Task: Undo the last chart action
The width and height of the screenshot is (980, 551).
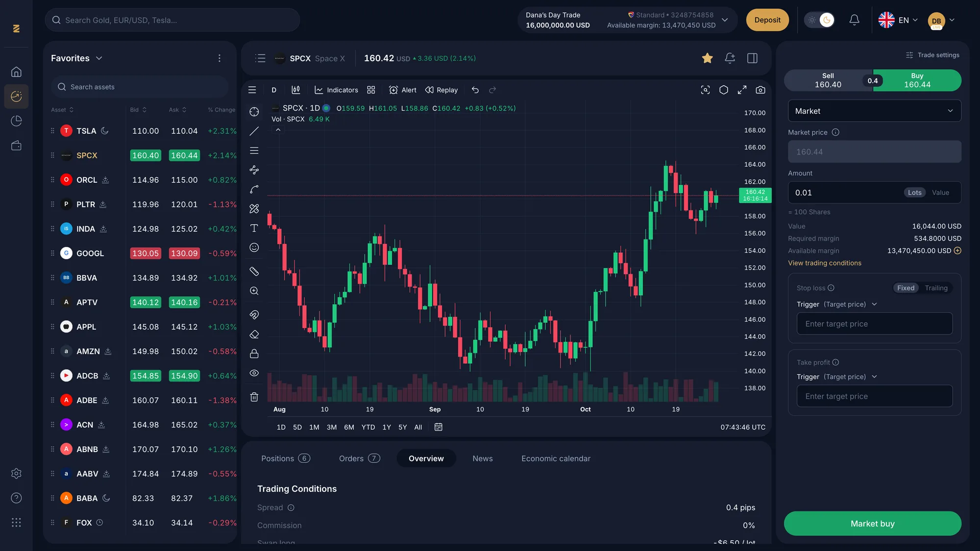Action: click(475, 90)
